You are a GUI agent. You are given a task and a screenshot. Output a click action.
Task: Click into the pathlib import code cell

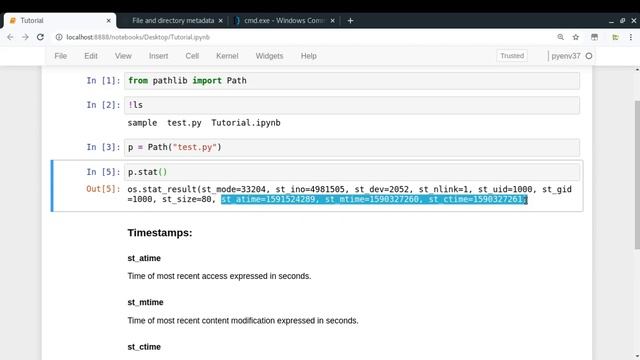(x=352, y=81)
